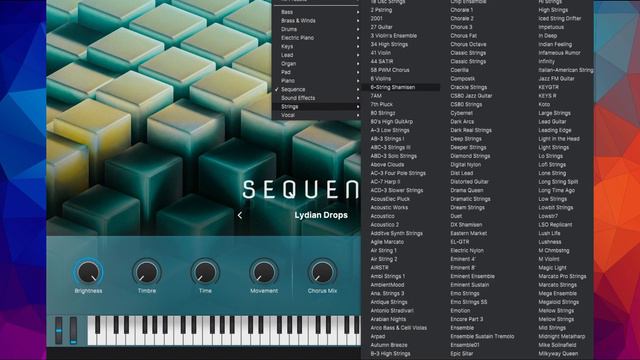Image resolution: width=640 pixels, height=360 pixels.
Task: Expand the Piano submenu arrow
Action: (x=358, y=81)
